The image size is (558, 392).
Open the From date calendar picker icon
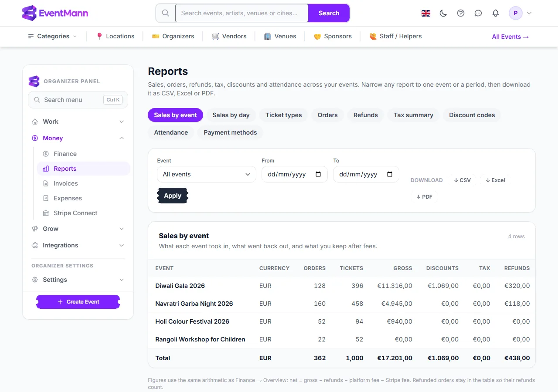tap(318, 174)
